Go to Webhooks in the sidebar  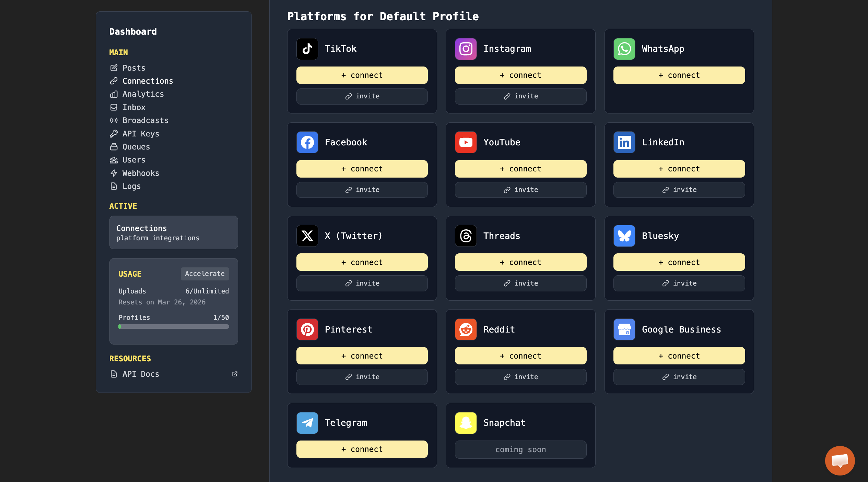[141, 173]
